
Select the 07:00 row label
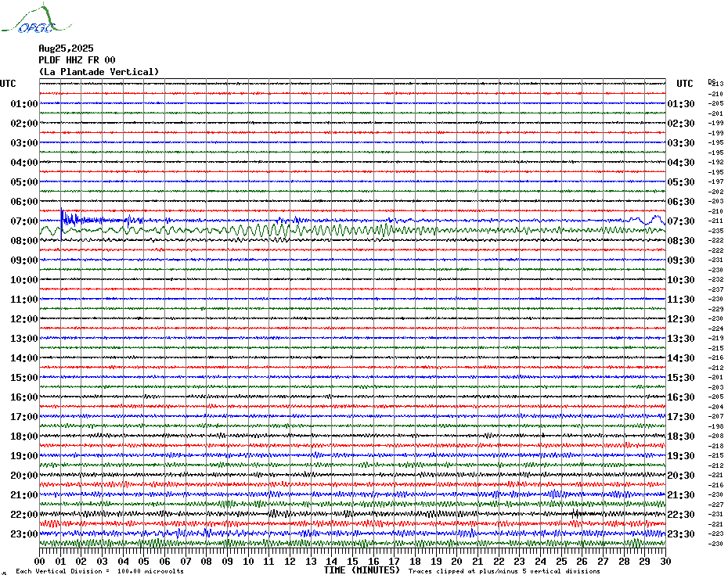click(24, 221)
